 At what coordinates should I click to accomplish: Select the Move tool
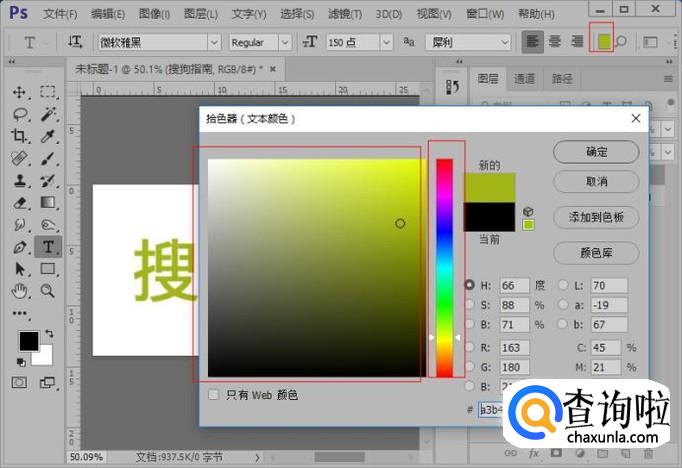(19, 92)
